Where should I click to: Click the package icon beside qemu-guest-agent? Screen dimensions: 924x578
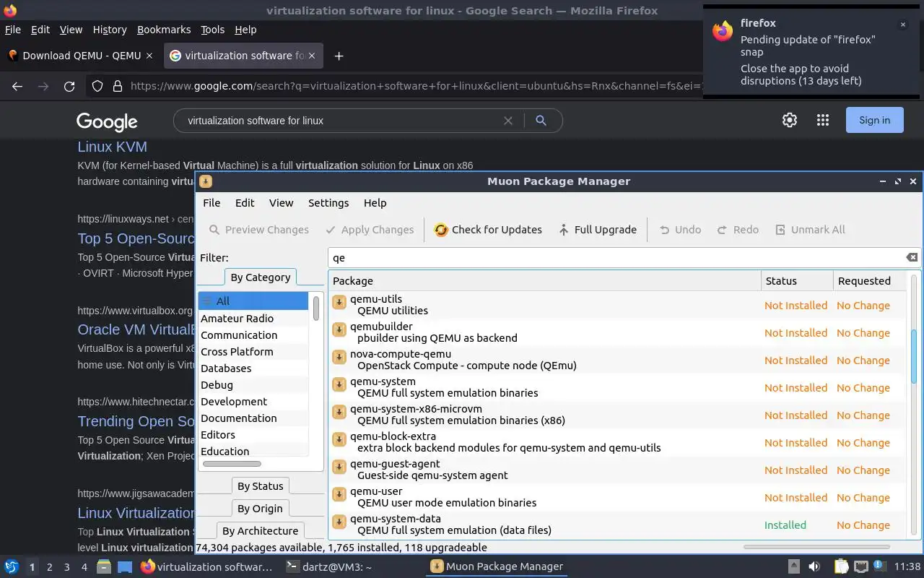click(339, 467)
